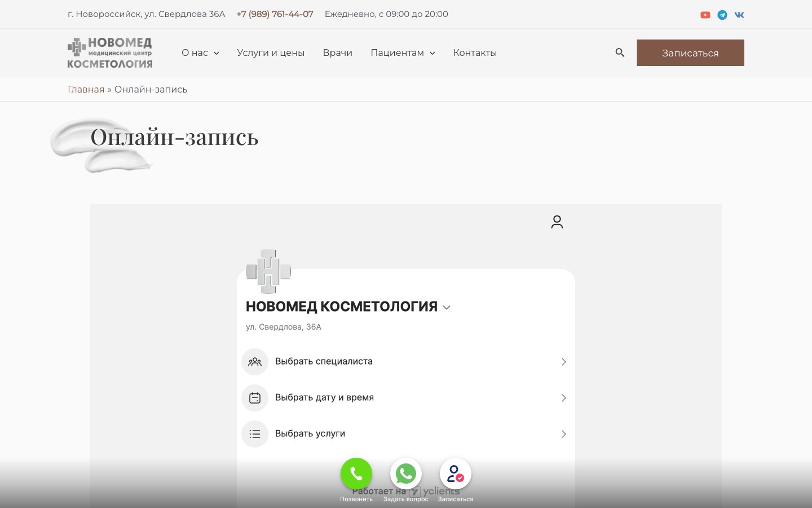Click the Позвонить label under phone icon

[356, 499]
